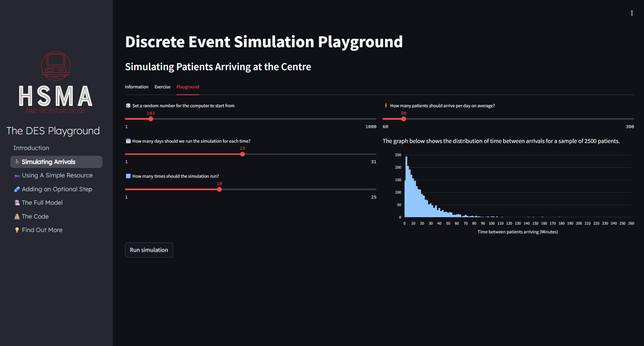Switch to the Exercise tab
The height and width of the screenshot is (346, 644).
162,87
